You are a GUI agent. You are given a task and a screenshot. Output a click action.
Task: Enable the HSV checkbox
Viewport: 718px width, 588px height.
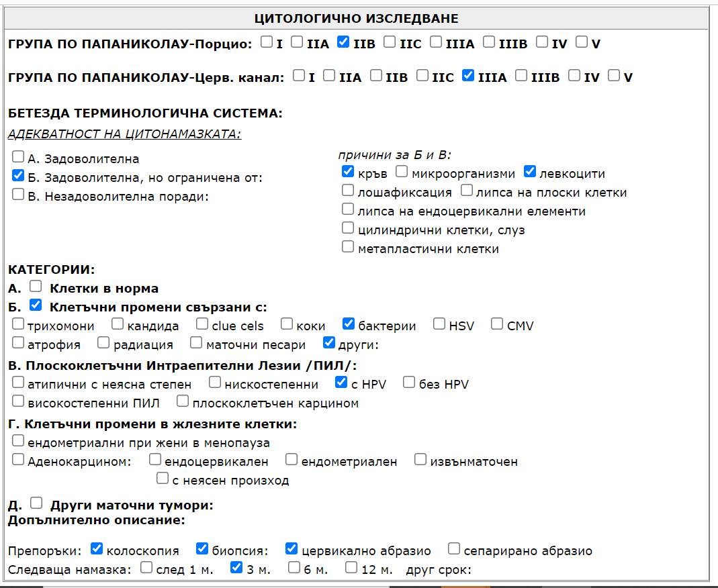coord(439,324)
